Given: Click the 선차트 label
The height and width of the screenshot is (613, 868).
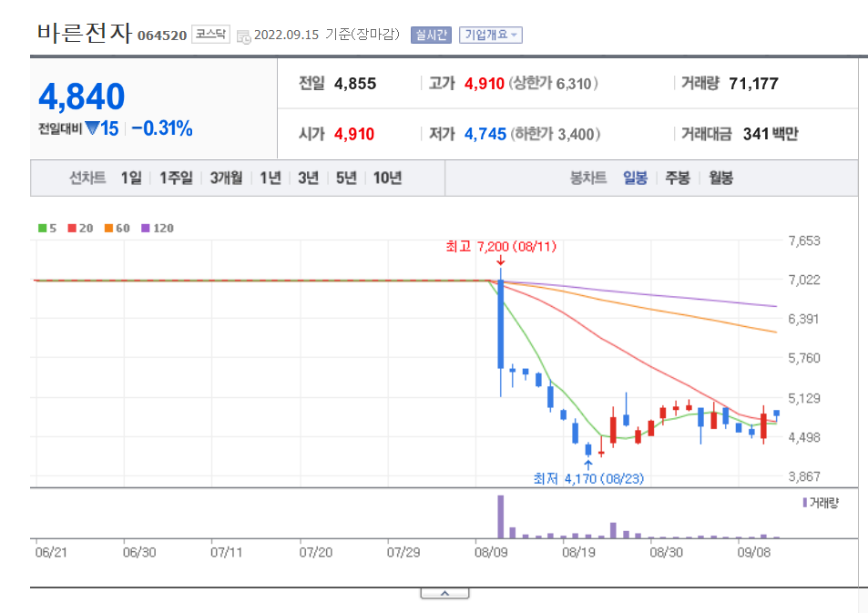Looking at the screenshot, I should pos(87,178).
